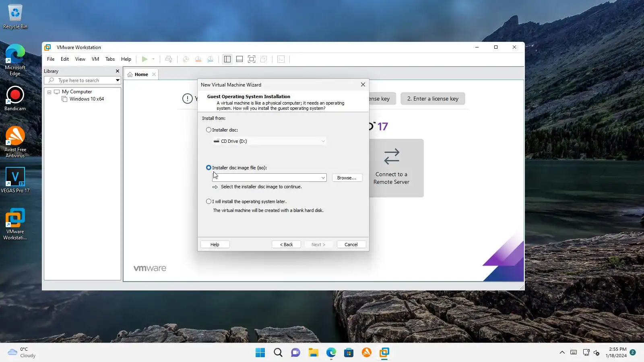Click the wizard Cancel button
The height and width of the screenshot is (362, 644).
(x=351, y=245)
